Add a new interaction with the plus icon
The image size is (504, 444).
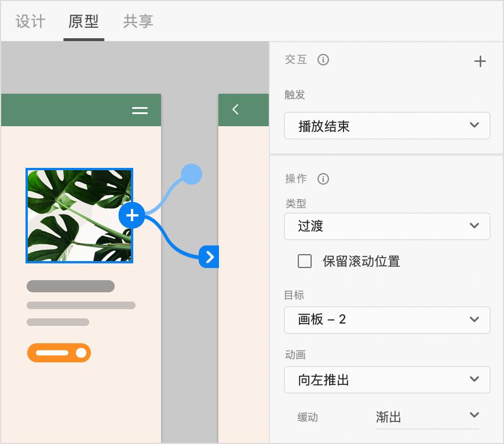[480, 61]
